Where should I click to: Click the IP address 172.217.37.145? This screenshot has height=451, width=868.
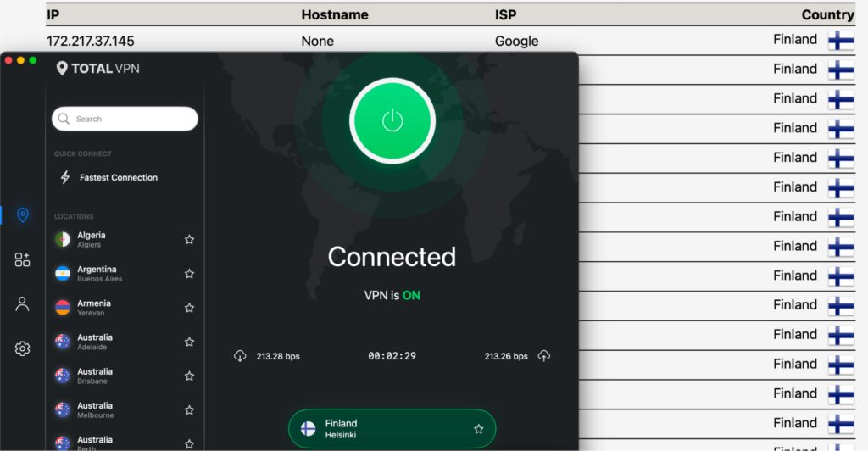pyautogui.click(x=90, y=41)
